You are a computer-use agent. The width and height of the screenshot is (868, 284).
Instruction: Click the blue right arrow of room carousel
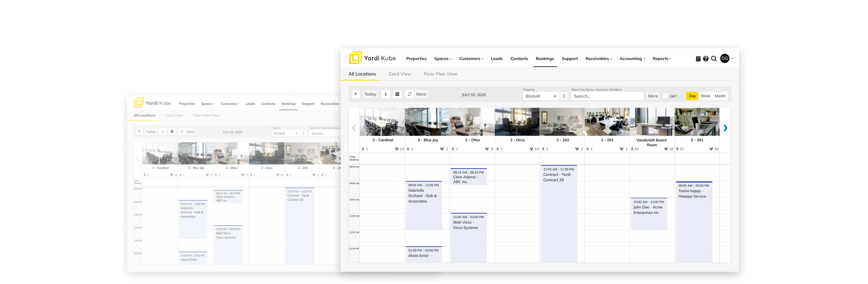[x=725, y=128]
